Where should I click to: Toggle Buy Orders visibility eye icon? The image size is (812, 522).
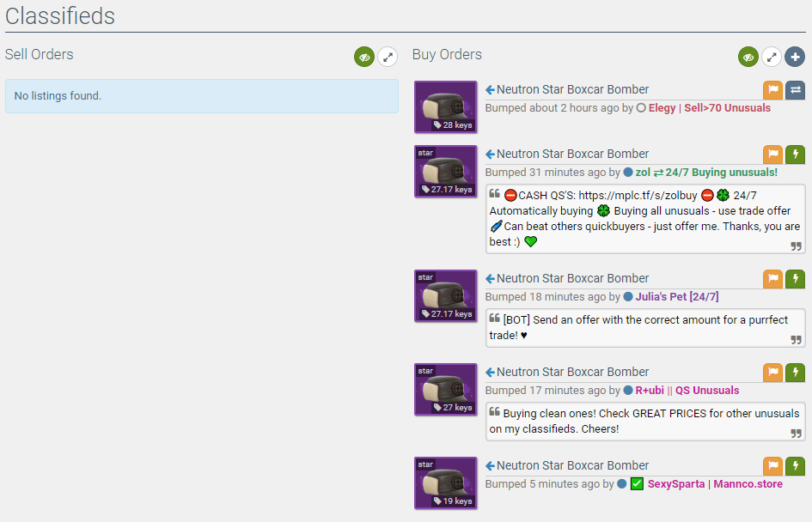[748, 57]
